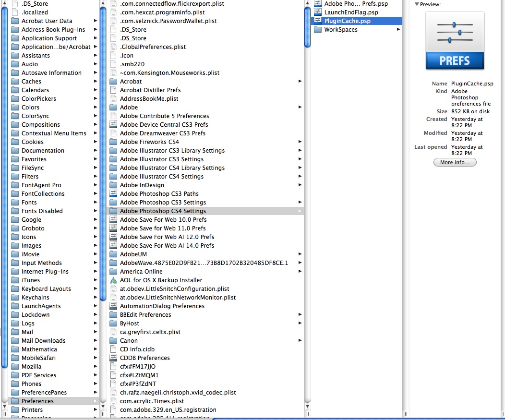Expand the WorkSpaces folder arrow
Viewport: 505px width, 420px height.
(398, 30)
